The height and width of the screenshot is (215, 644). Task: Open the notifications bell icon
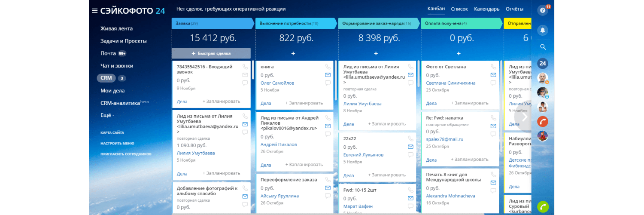(543, 30)
